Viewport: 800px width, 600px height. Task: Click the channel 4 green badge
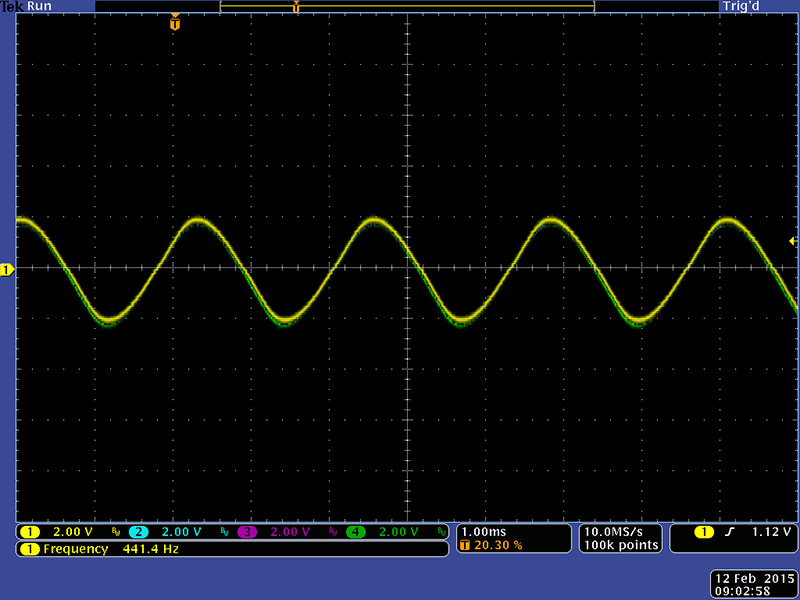point(355,531)
